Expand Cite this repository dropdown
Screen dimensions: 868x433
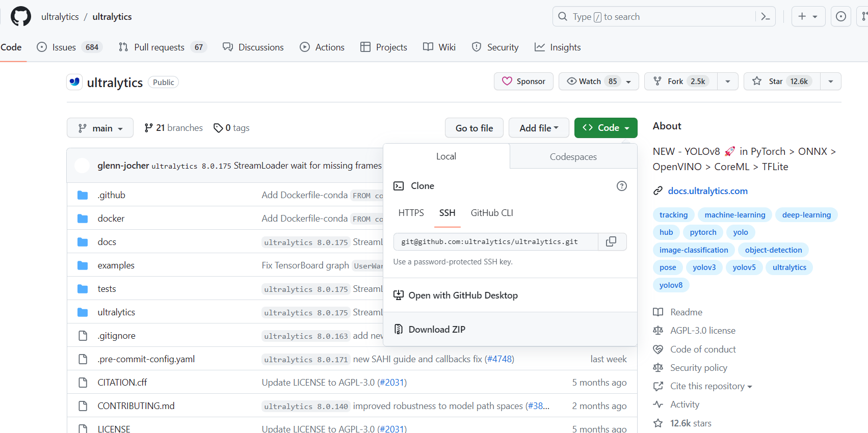711,386
